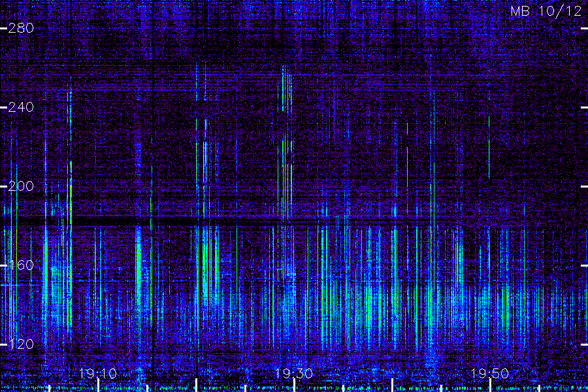This screenshot has height=392, width=588.
Task: Click the 200 frequency axis label
Action: pyautogui.click(x=21, y=186)
